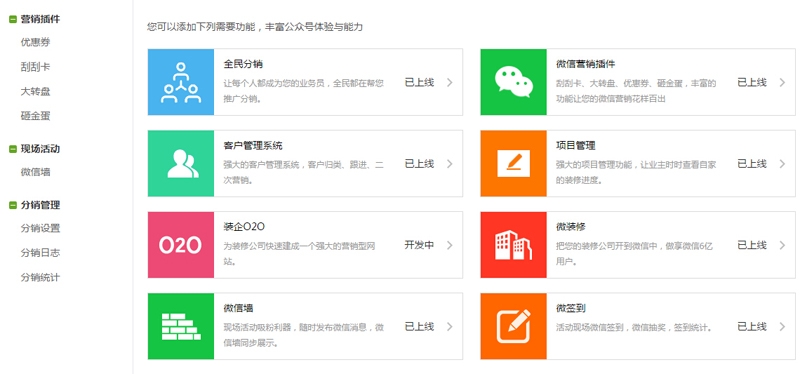Click 开发中 status on 装企O2O card
Image resolution: width=800 pixels, height=374 pixels.
point(419,245)
